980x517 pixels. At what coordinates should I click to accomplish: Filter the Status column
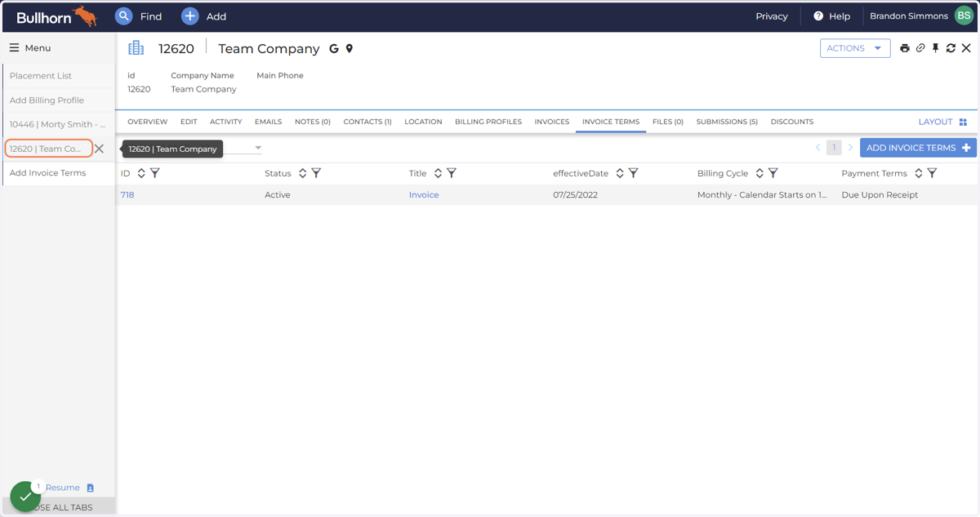(x=316, y=173)
